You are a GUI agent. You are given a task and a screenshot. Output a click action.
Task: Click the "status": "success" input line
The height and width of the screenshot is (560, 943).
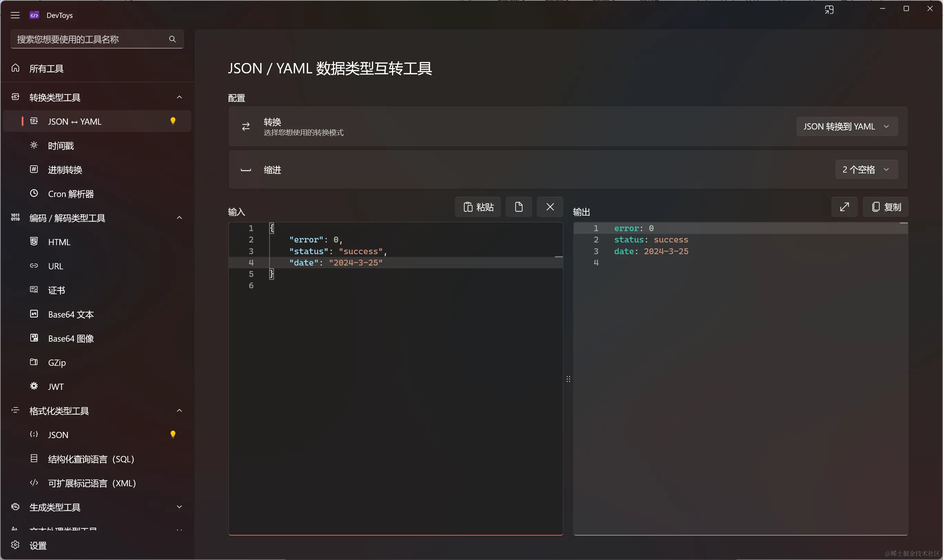tap(338, 251)
